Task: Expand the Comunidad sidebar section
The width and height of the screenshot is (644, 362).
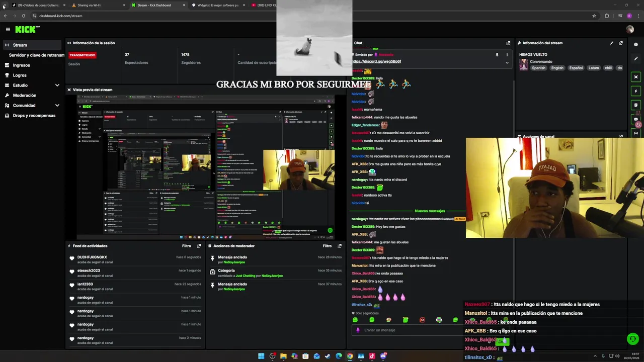Action: pyautogui.click(x=57, y=105)
